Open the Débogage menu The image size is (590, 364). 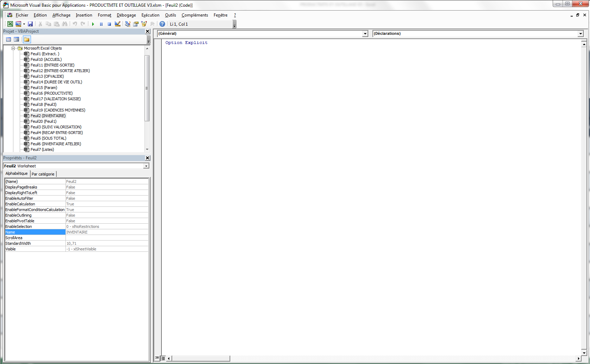(126, 15)
